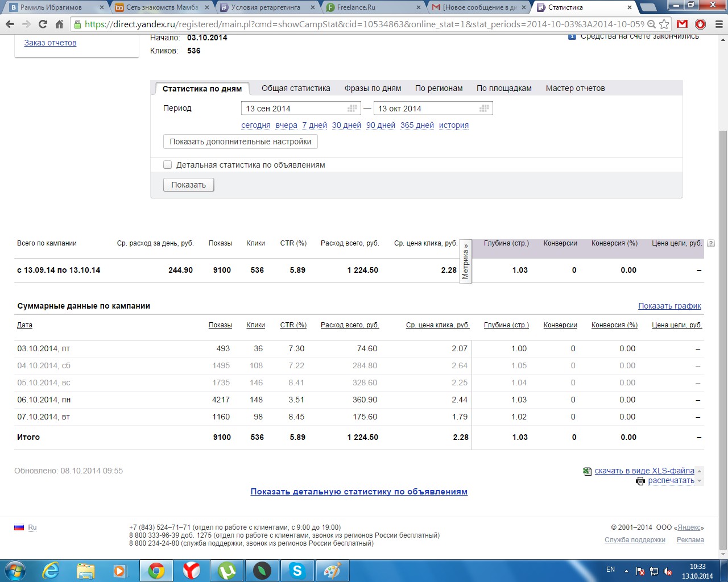Click the Показать button
The image size is (728, 582).
[x=189, y=185]
